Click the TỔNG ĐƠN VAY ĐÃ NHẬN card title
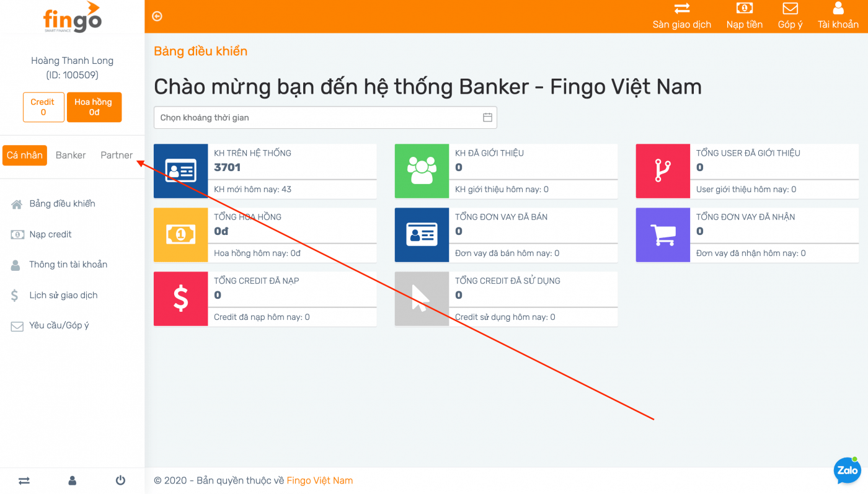This screenshot has width=868, height=494. point(745,217)
